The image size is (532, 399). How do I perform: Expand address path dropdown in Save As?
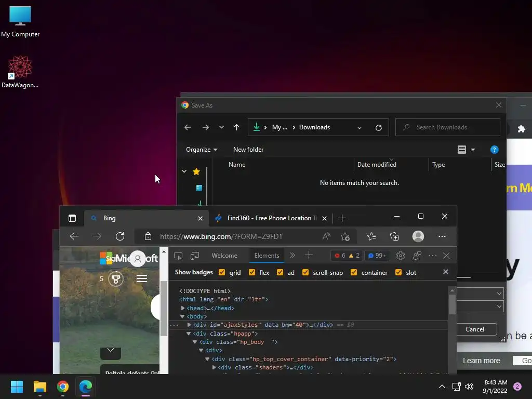(x=360, y=128)
